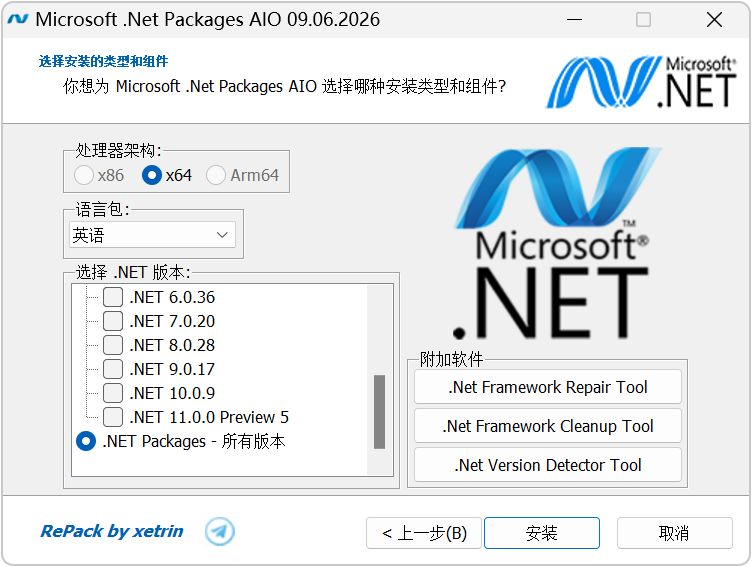Select .NET Packages - 所有版本 radio option
This screenshot has height=567, width=752.
pyautogui.click(x=86, y=441)
